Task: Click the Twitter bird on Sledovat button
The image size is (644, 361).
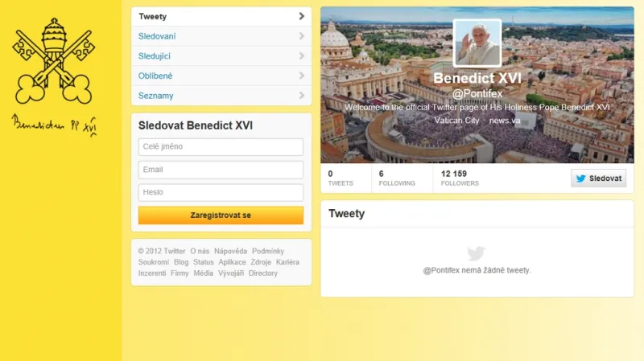Action: pos(580,178)
